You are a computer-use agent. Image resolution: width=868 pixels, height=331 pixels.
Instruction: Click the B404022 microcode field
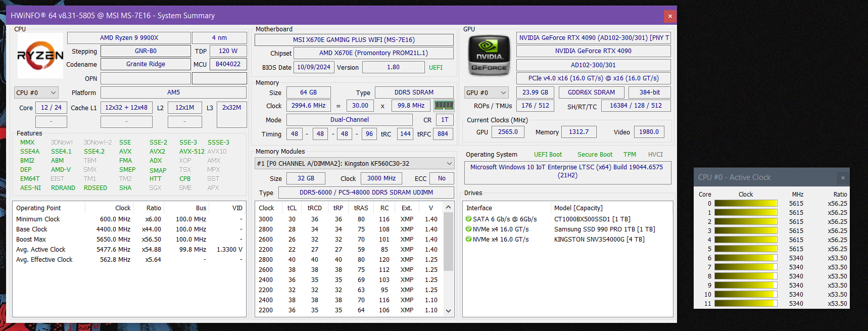click(228, 64)
